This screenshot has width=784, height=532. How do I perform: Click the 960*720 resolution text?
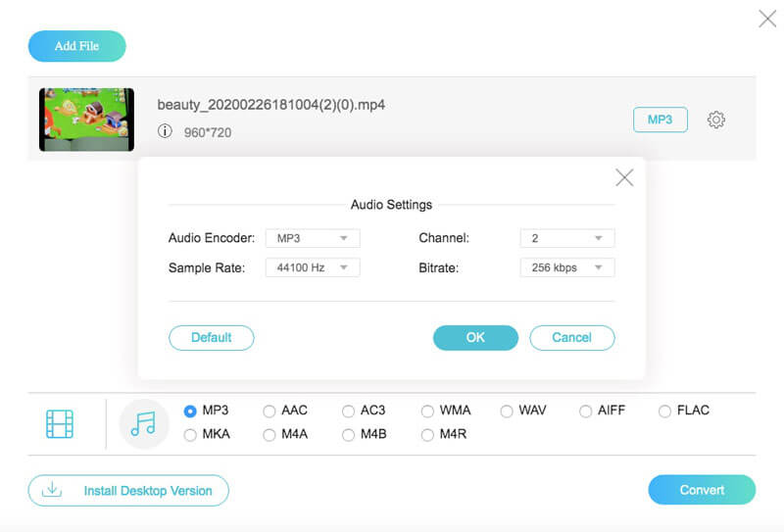click(x=208, y=132)
